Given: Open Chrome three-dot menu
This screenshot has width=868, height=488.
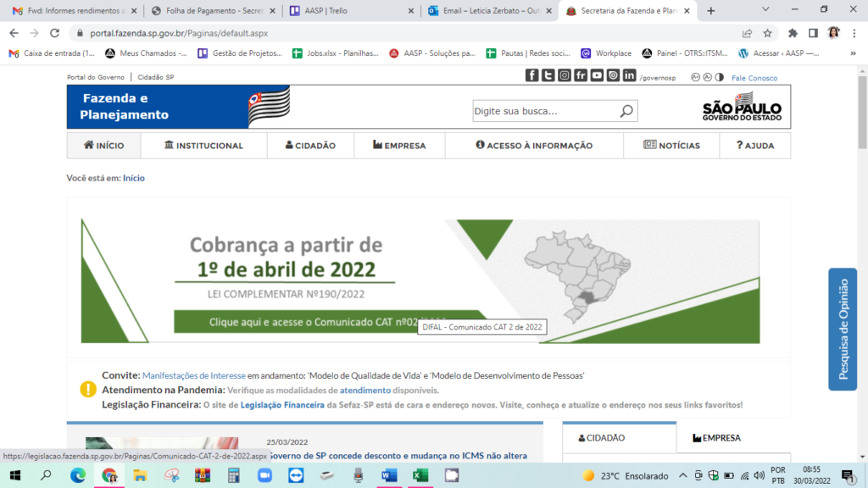Looking at the screenshot, I should tap(854, 33).
